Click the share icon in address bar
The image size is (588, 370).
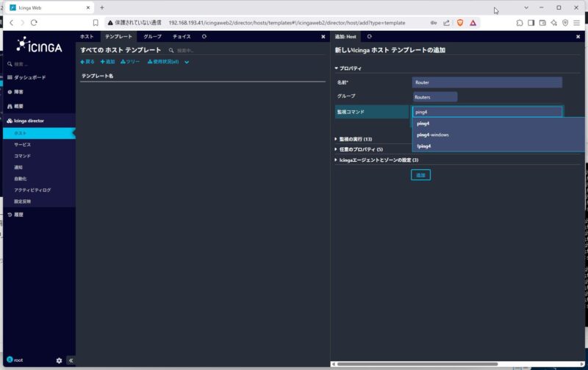pyautogui.click(x=446, y=23)
